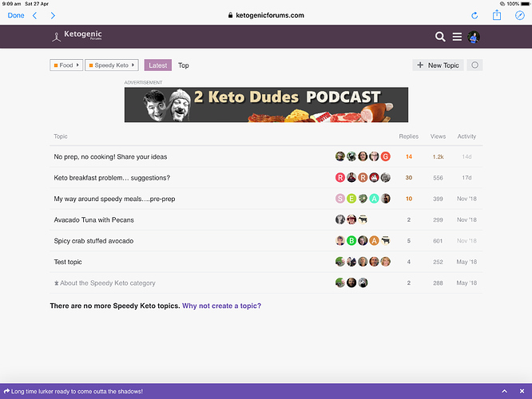Open About the Speedy Keto category topic
This screenshot has width=532, height=399.
coord(107,282)
